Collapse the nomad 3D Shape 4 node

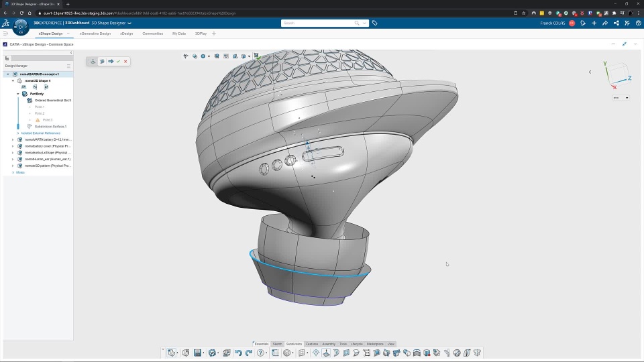pyautogui.click(x=13, y=81)
